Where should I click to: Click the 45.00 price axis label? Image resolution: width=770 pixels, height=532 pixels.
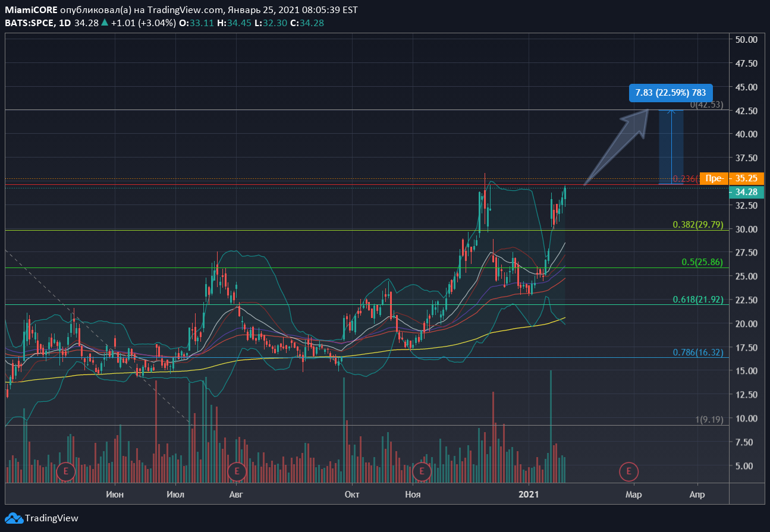coord(746,87)
